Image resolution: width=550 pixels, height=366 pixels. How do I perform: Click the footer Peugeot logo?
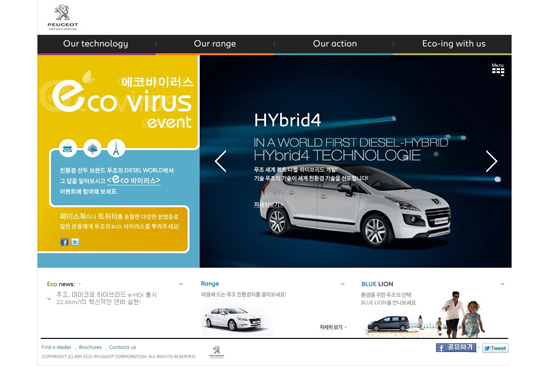point(216,352)
